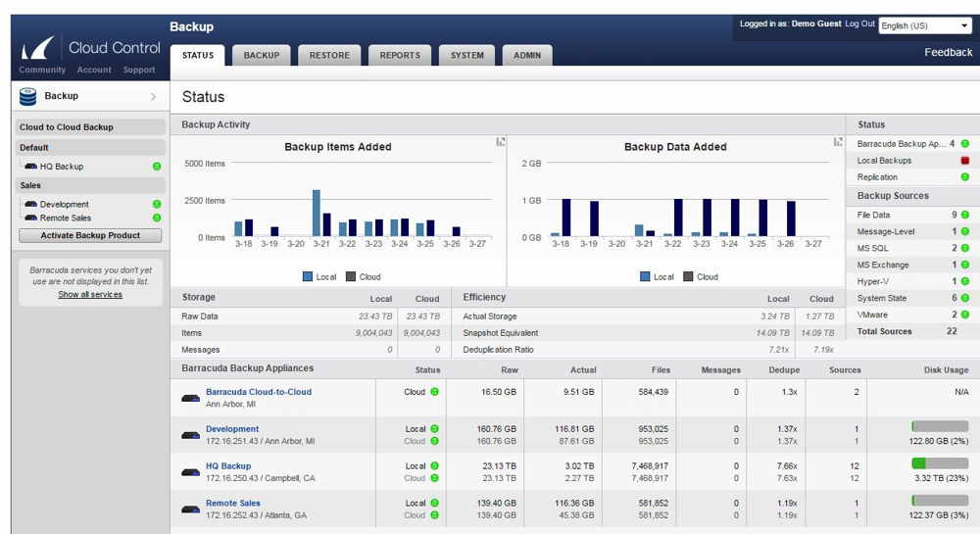Open the Support link
Image resolution: width=980 pixels, height=534 pixels.
pyautogui.click(x=139, y=70)
